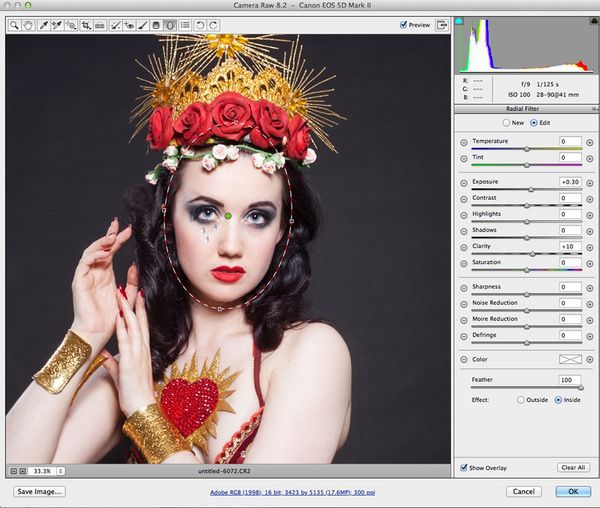Click the Save Image button

click(40, 492)
